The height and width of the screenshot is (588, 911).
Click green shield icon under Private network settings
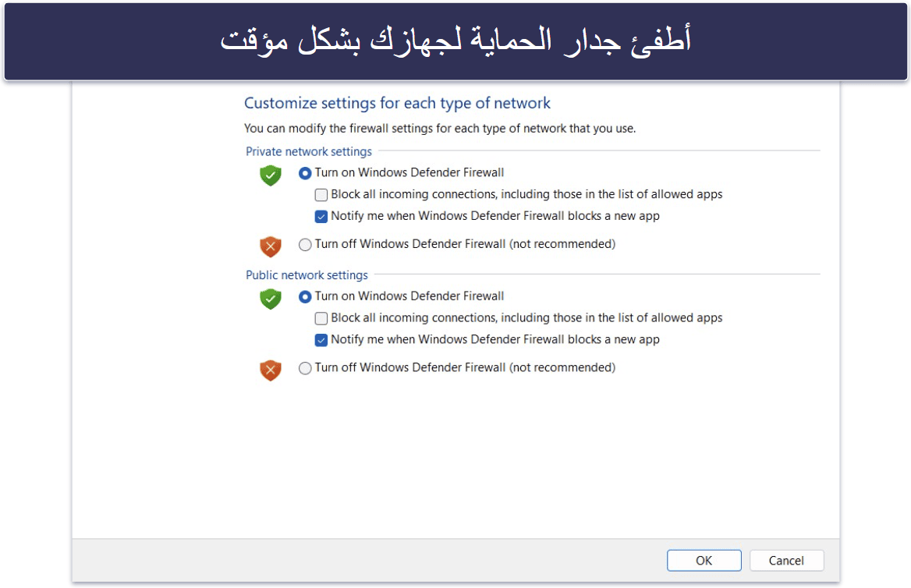[x=270, y=175]
